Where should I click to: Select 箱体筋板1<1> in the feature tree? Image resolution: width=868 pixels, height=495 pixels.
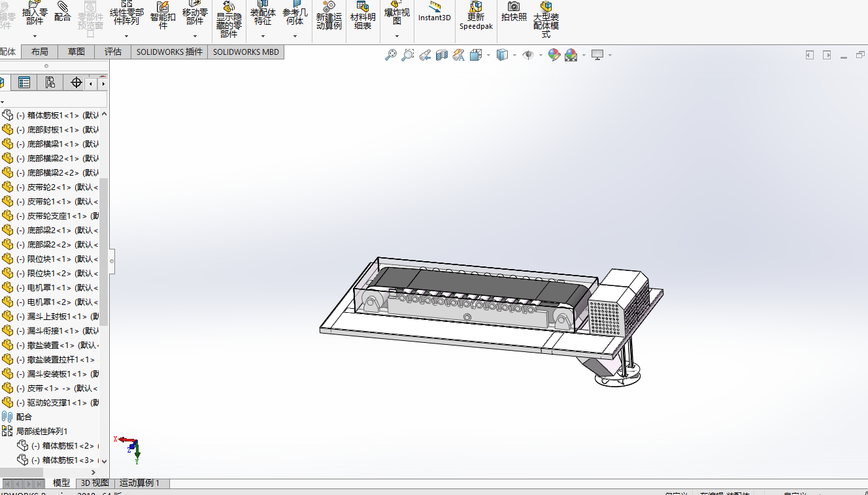(52, 115)
